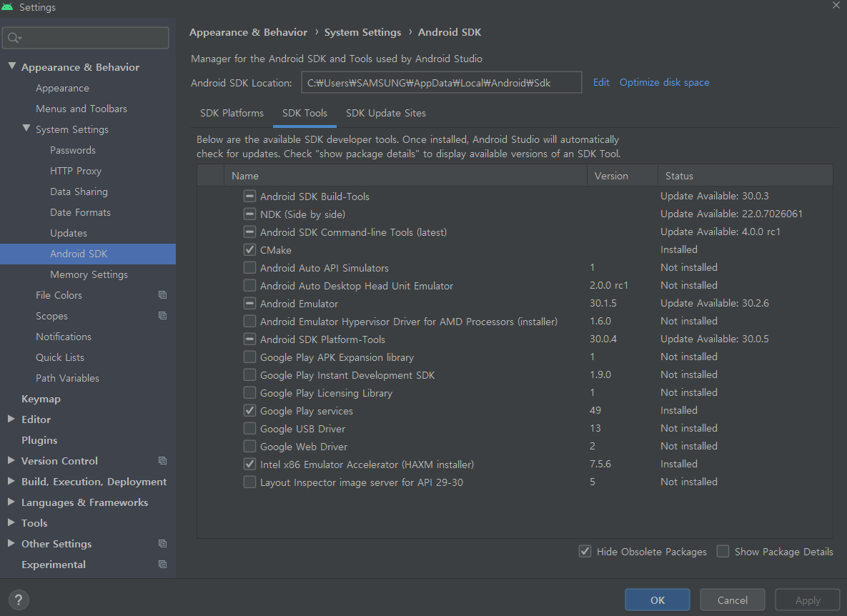The width and height of the screenshot is (847, 616).
Task: Open HTTP Proxy settings
Action: click(76, 171)
